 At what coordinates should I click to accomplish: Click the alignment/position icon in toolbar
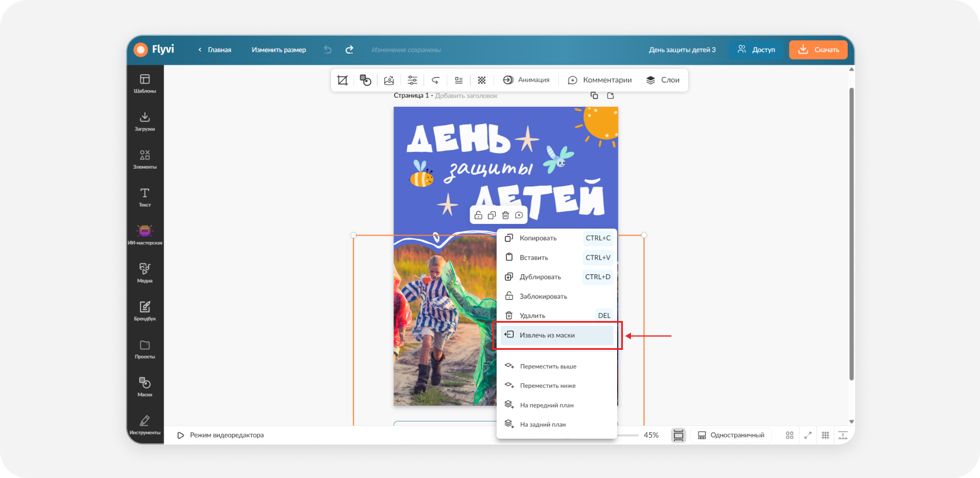(x=459, y=80)
